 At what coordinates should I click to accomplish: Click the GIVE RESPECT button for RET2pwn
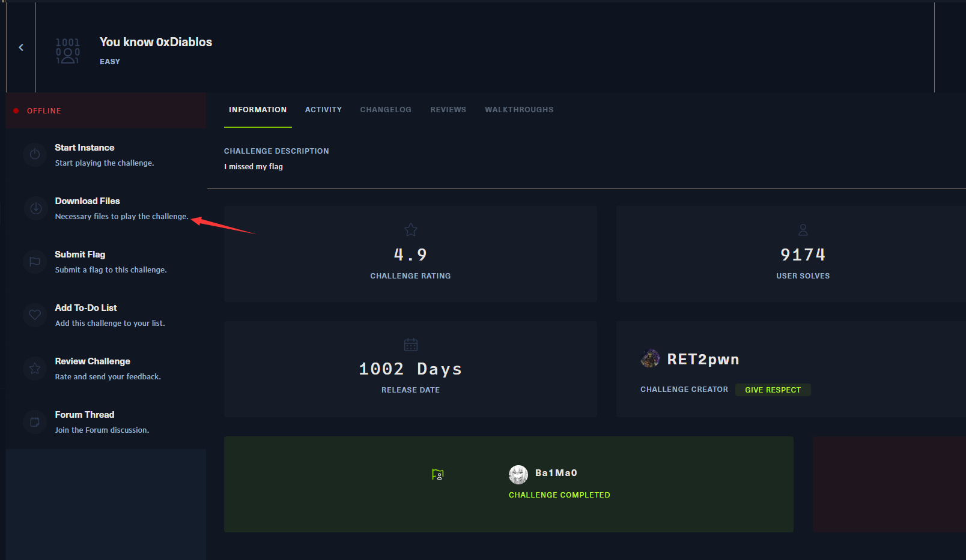click(773, 390)
